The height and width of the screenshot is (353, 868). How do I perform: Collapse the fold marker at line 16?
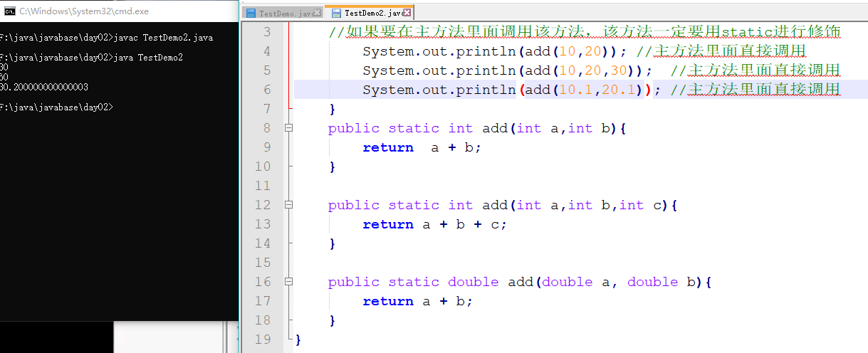[x=288, y=282]
